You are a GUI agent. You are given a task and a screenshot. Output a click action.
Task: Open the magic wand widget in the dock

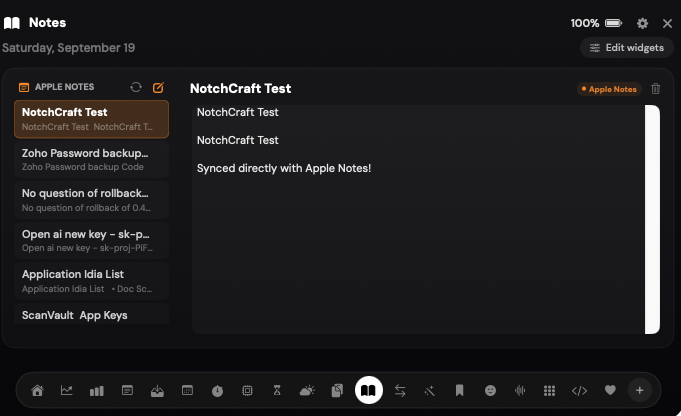pos(430,391)
